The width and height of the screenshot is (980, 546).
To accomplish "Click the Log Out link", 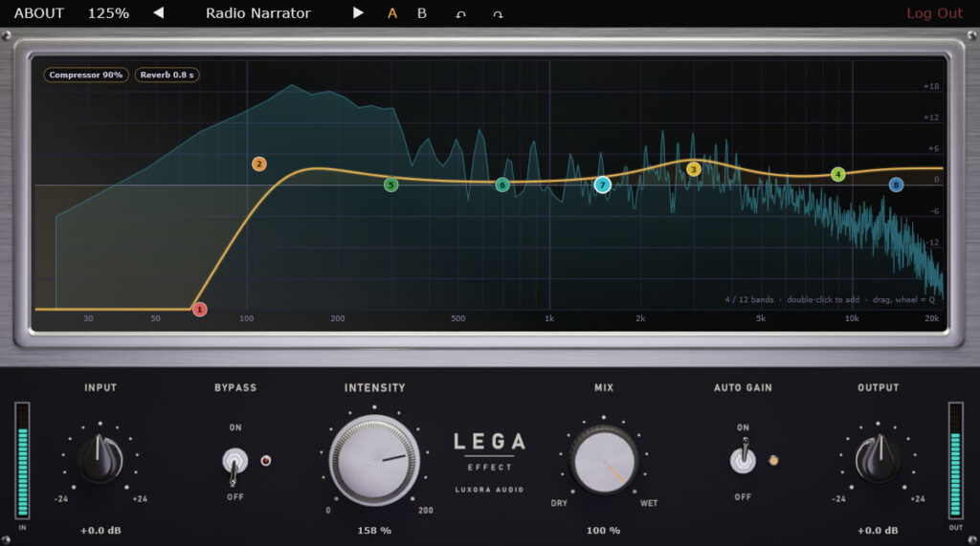I will [x=934, y=13].
